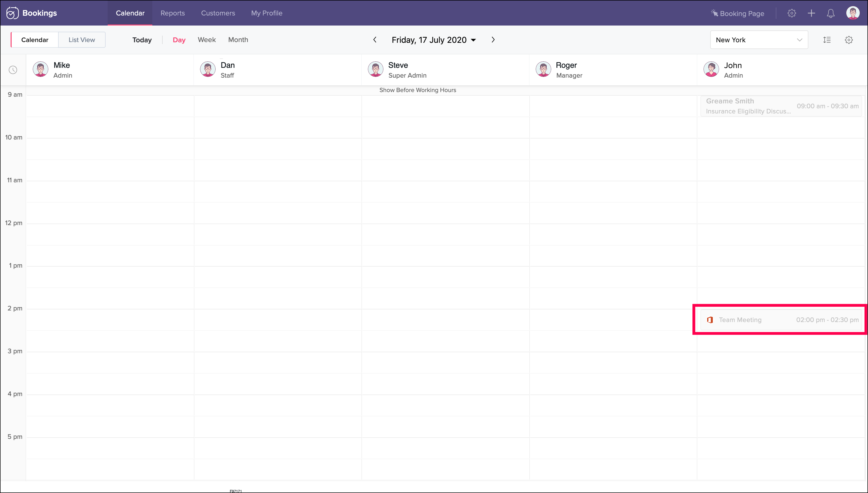Screen dimensions: 868x493
Task: Open the Reports tab
Action: tap(172, 13)
